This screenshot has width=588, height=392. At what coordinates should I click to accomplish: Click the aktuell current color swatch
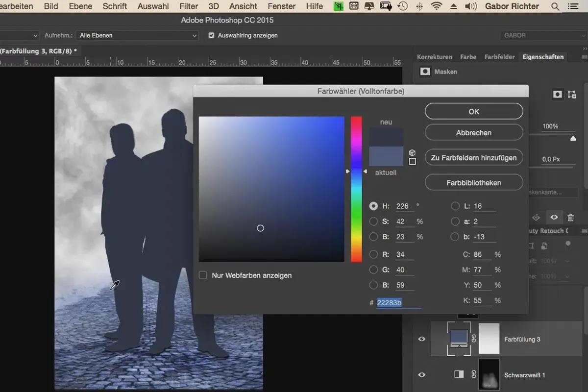(386, 156)
